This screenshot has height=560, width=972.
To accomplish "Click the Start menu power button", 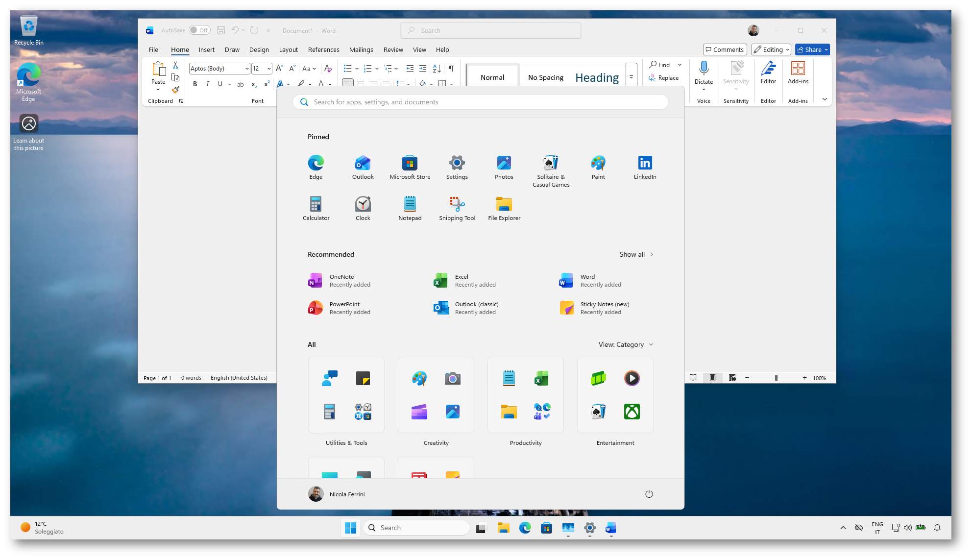I will pyautogui.click(x=649, y=494).
